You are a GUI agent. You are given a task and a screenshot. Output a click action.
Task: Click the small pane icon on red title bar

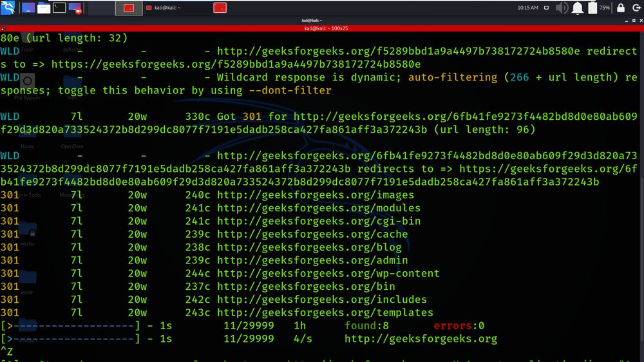pos(3,28)
